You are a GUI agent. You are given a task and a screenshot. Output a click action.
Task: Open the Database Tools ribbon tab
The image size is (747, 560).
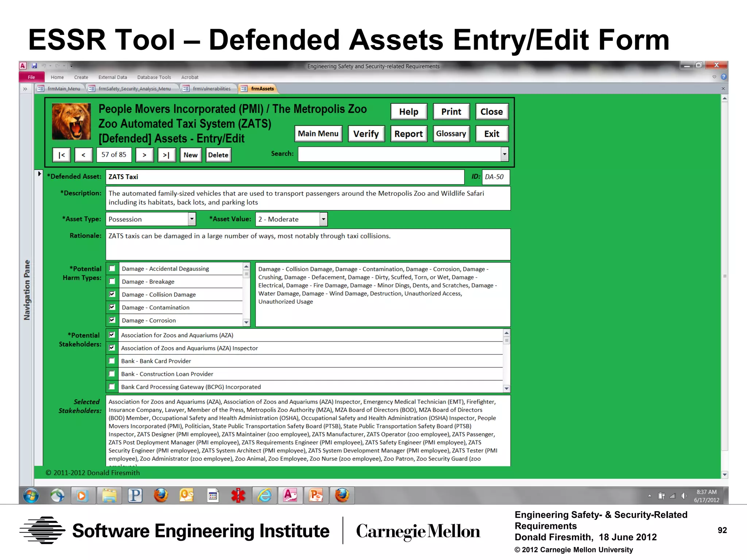(x=154, y=77)
